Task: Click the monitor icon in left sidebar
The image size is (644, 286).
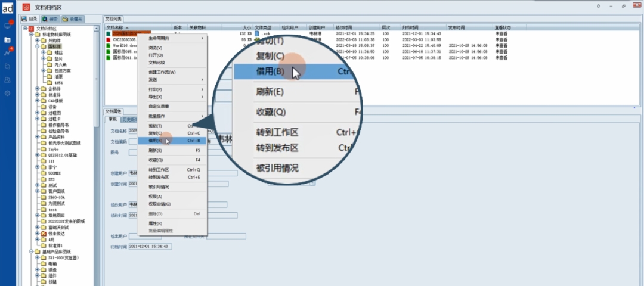Action: pos(7,26)
